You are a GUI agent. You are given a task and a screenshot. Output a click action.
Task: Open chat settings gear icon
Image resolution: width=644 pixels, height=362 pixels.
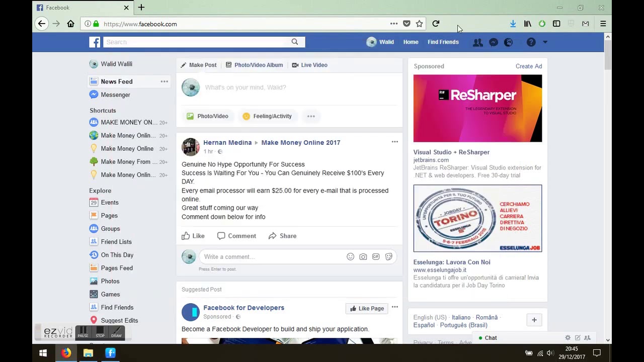tap(568, 338)
